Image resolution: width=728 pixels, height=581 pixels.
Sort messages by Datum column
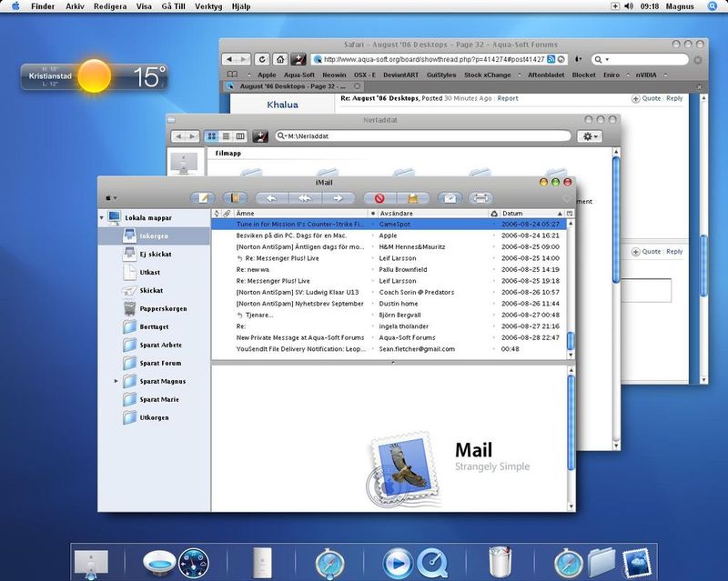coord(531,214)
